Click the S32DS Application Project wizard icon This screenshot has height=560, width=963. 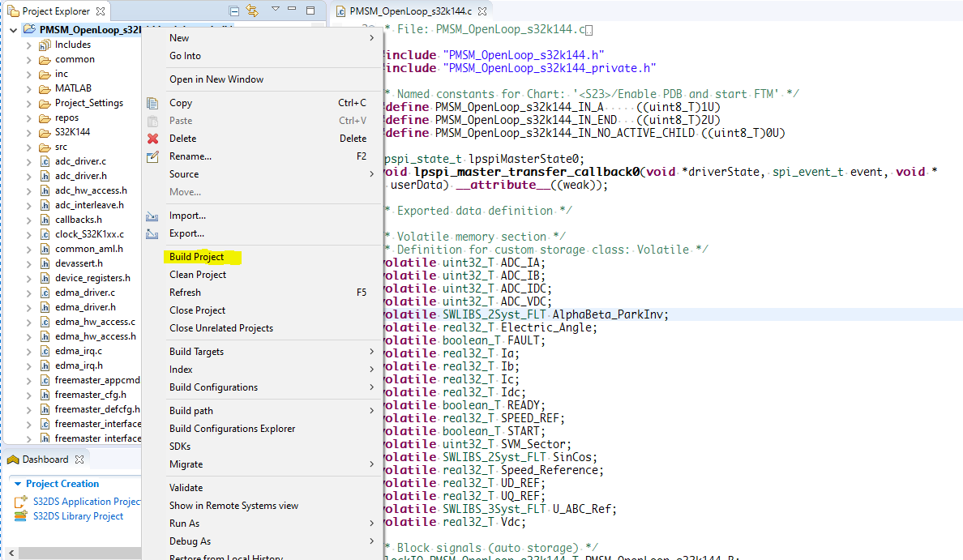click(19, 502)
